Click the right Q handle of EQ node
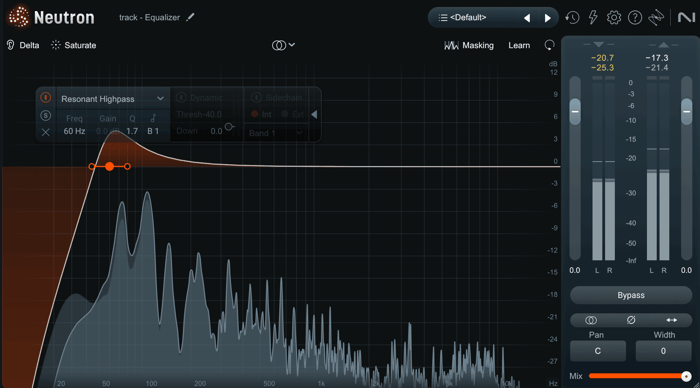The image size is (700, 388). pyautogui.click(x=128, y=167)
